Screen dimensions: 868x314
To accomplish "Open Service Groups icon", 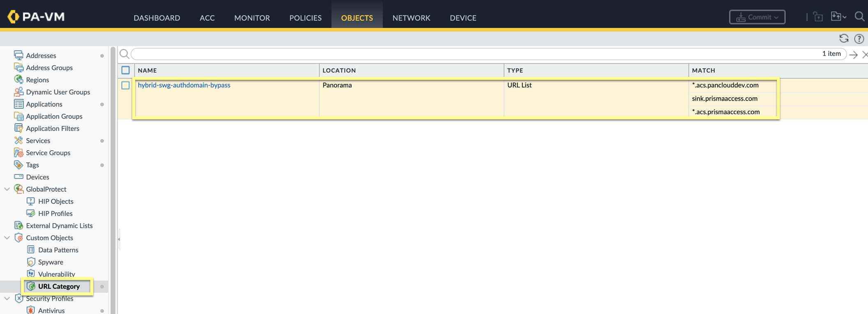I will click(18, 153).
